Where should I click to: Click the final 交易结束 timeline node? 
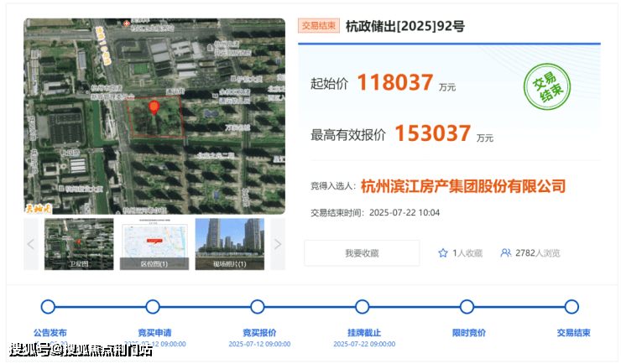(571, 307)
